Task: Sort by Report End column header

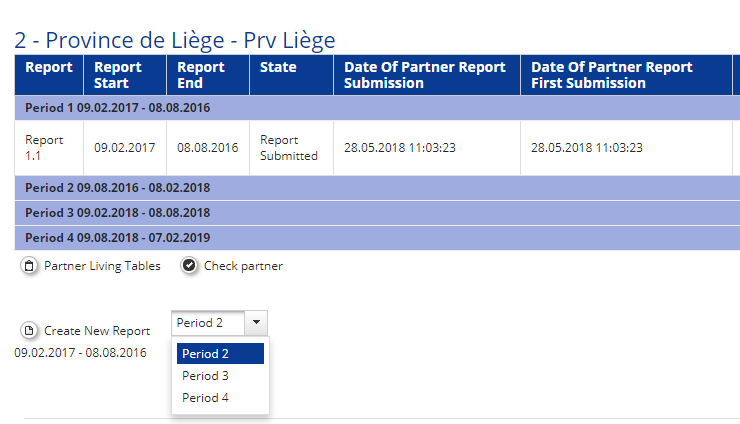Action: click(201, 75)
